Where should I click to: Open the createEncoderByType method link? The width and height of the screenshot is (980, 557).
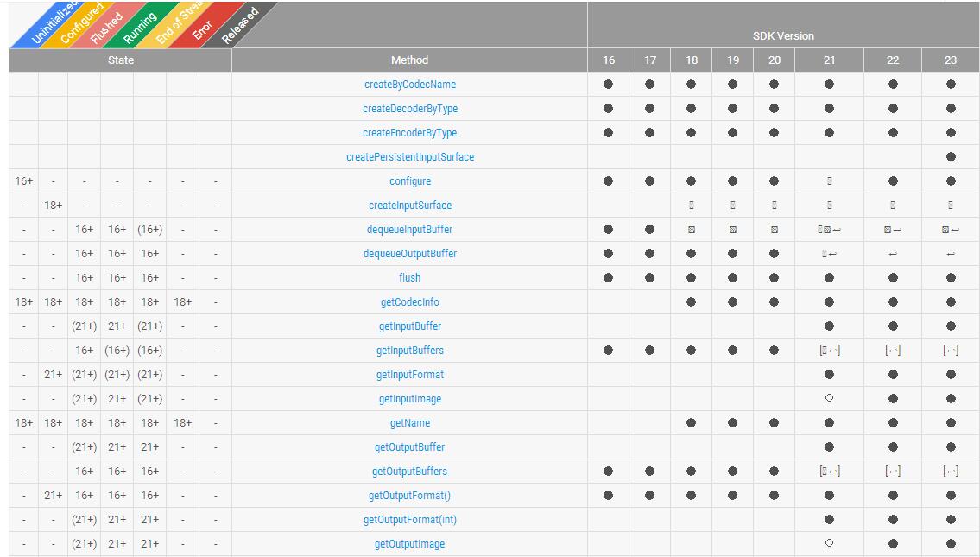410,132
